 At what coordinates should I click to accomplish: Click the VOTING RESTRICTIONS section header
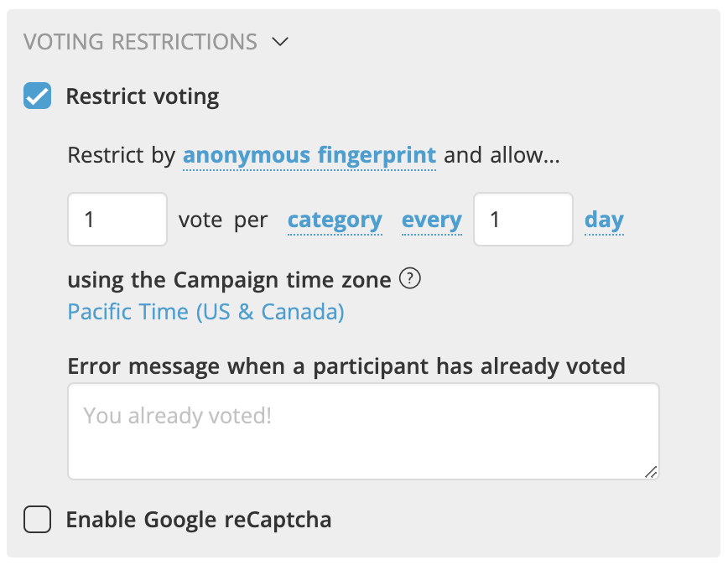pyautogui.click(x=140, y=41)
